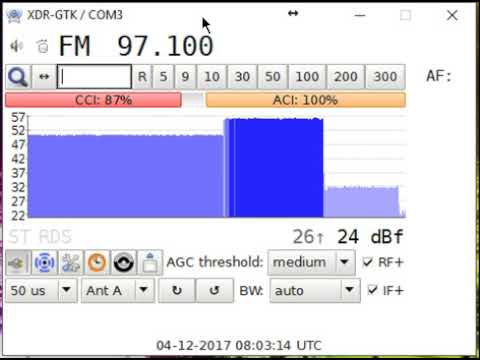This screenshot has width=480, height=360.
Task: Select the 30 step button
Action: click(x=242, y=77)
